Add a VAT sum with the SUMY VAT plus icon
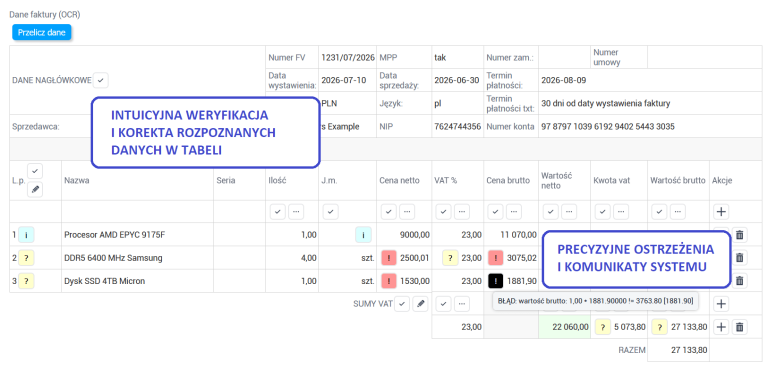The image size is (768, 370). 721,304
